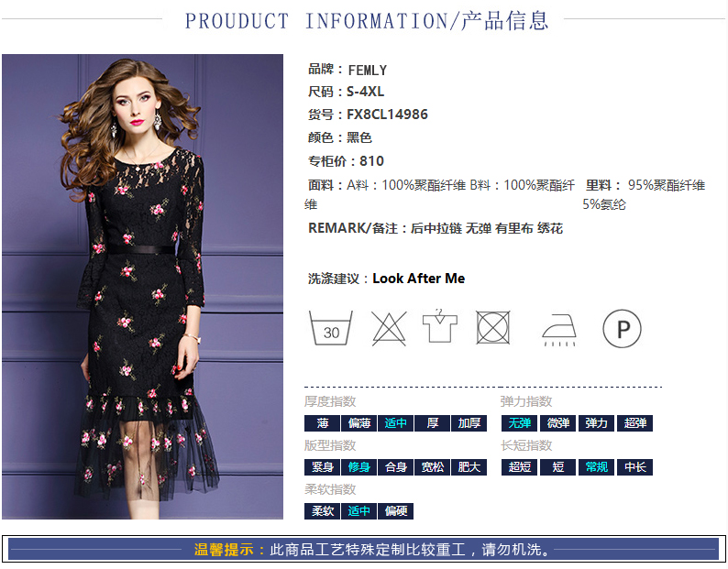Select the 紧身 fit tag
The width and height of the screenshot is (728, 569).
tap(322, 467)
